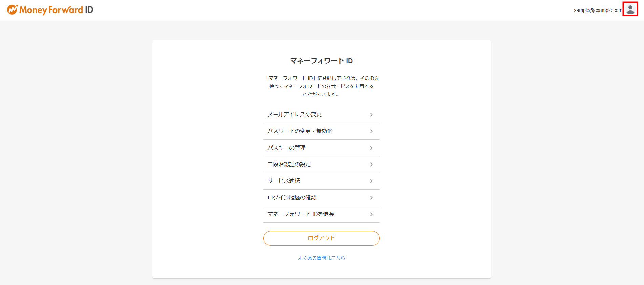Click the Money Forward ID logo
The height and width of the screenshot is (285, 644).
[x=50, y=10]
